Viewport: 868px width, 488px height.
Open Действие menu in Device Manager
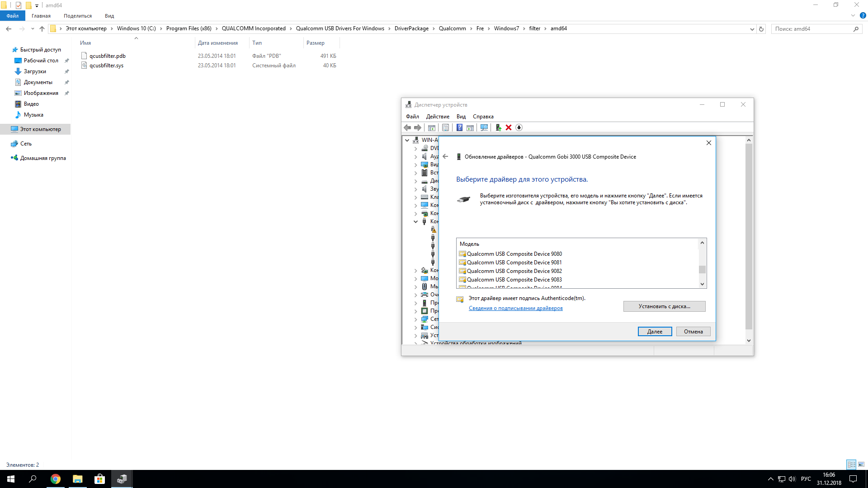(438, 117)
